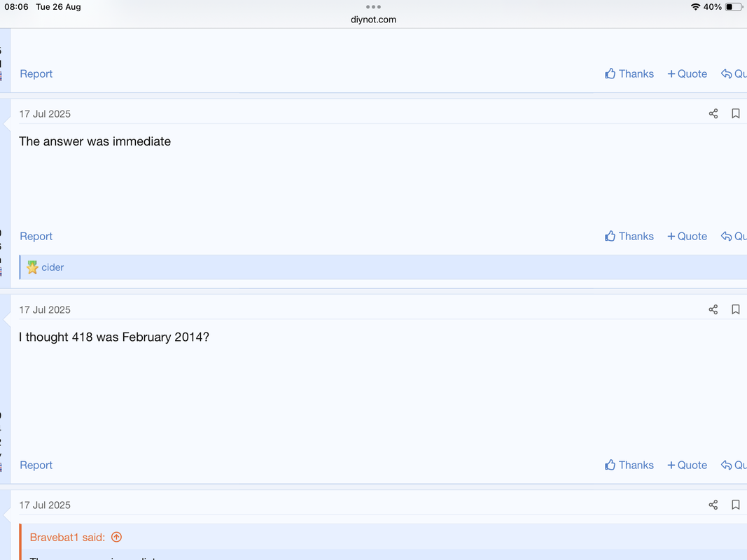Screen dimensions: 747x560
Task: Tap the 'Tue 26 Aug' date in status bar
Action: pos(59,7)
